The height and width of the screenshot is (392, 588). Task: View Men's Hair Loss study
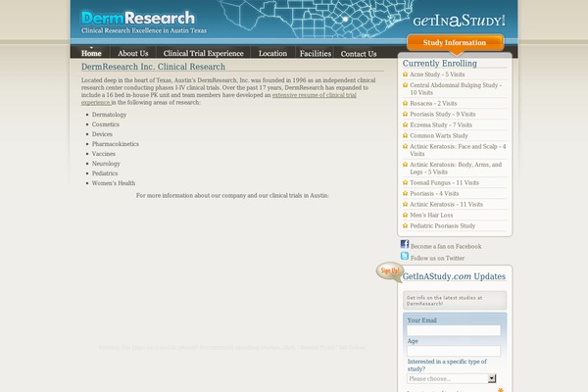click(x=431, y=216)
